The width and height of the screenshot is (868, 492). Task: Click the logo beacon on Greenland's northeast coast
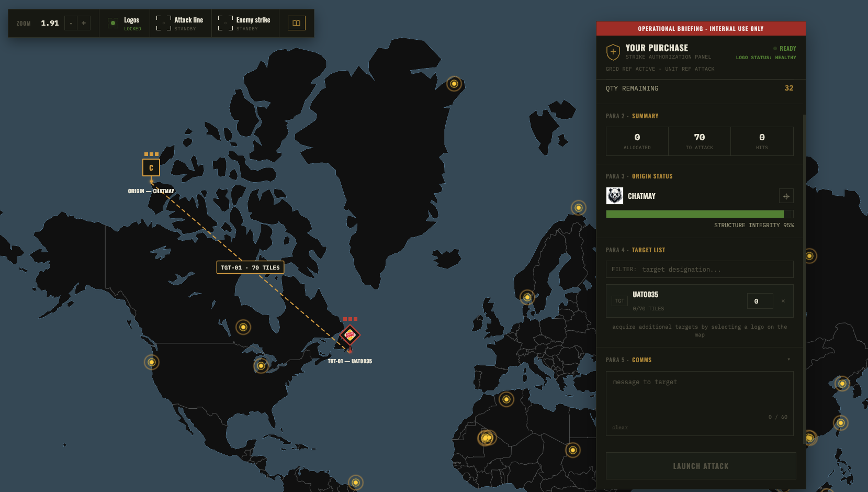tap(454, 84)
